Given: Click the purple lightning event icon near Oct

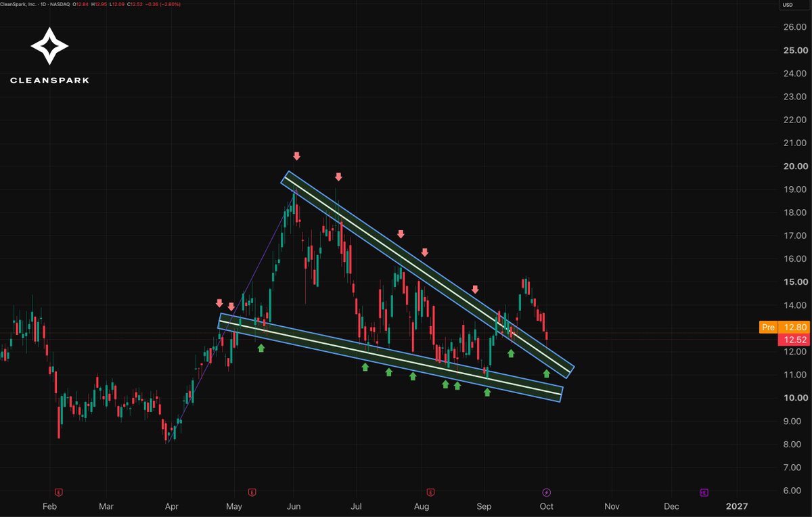Looking at the screenshot, I should click(547, 492).
